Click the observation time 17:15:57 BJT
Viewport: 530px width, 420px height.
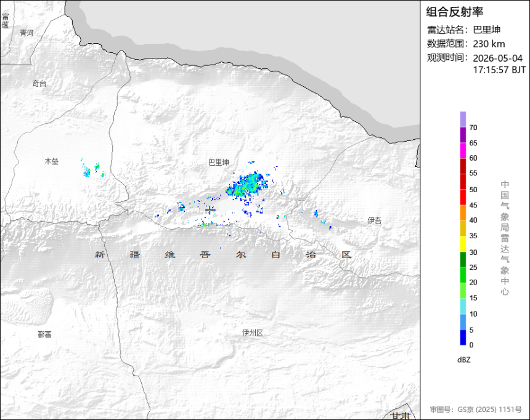point(499,70)
